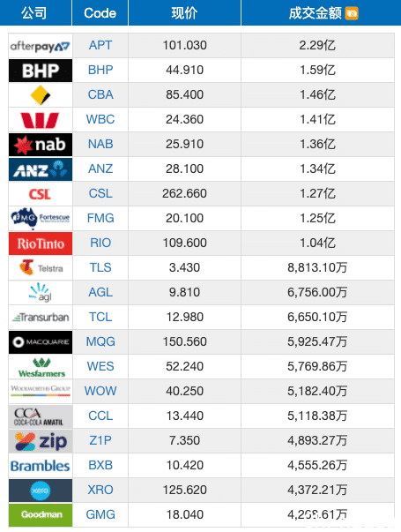Select the Rio Tinto red logo
Viewport: 401px width, 532px height.
(x=41, y=244)
